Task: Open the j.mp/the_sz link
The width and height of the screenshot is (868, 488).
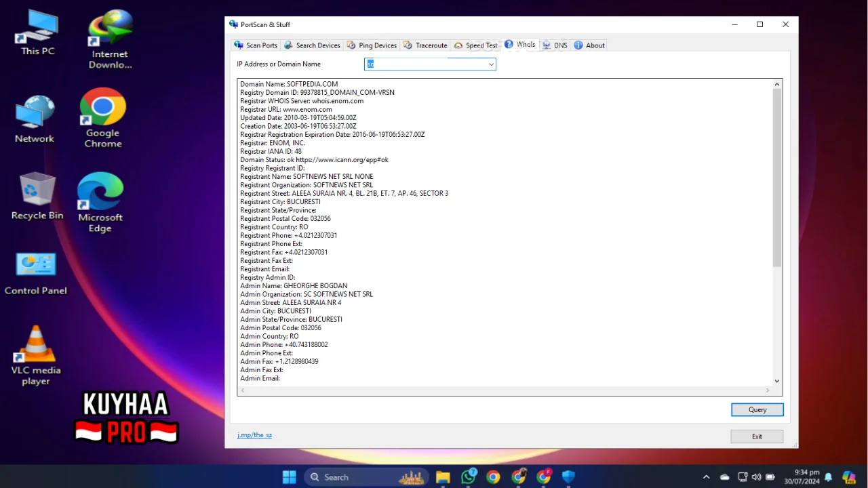Action: click(254, 435)
